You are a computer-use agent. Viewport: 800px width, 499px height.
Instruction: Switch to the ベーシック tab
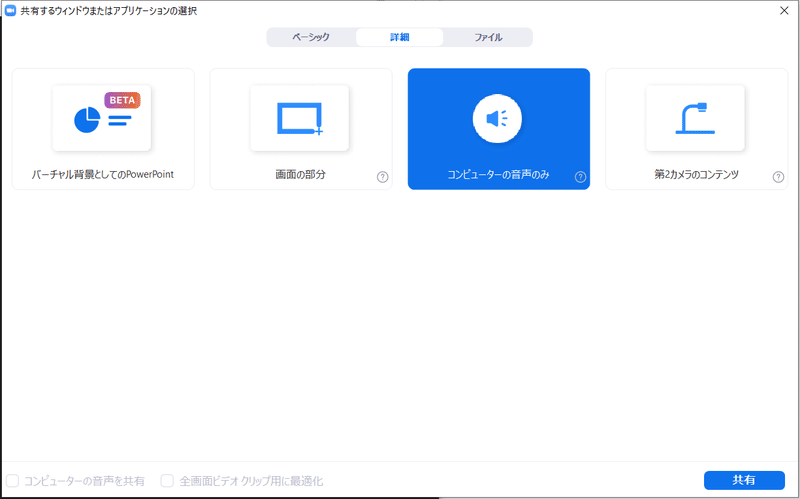pyautogui.click(x=311, y=37)
